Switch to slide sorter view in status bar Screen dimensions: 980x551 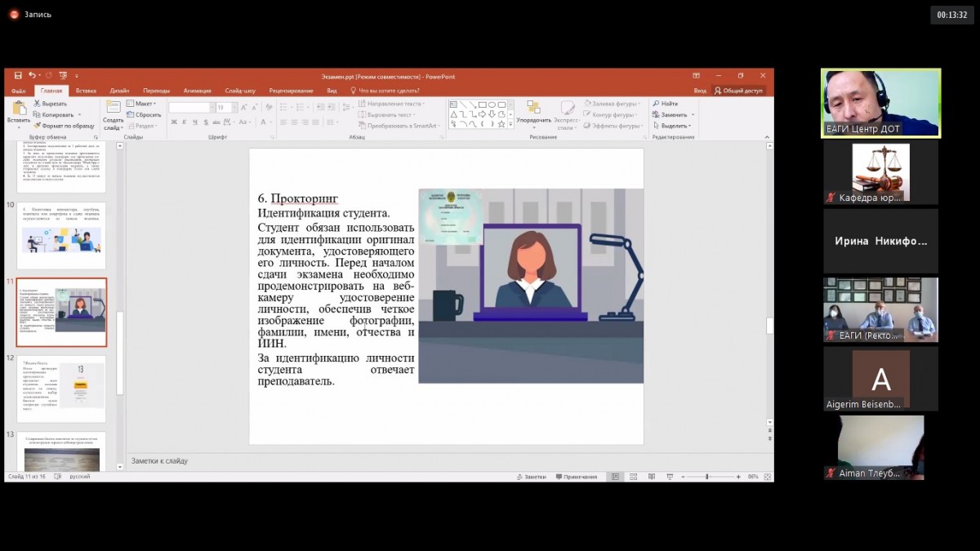pyautogui.click(x=634, y=477)
